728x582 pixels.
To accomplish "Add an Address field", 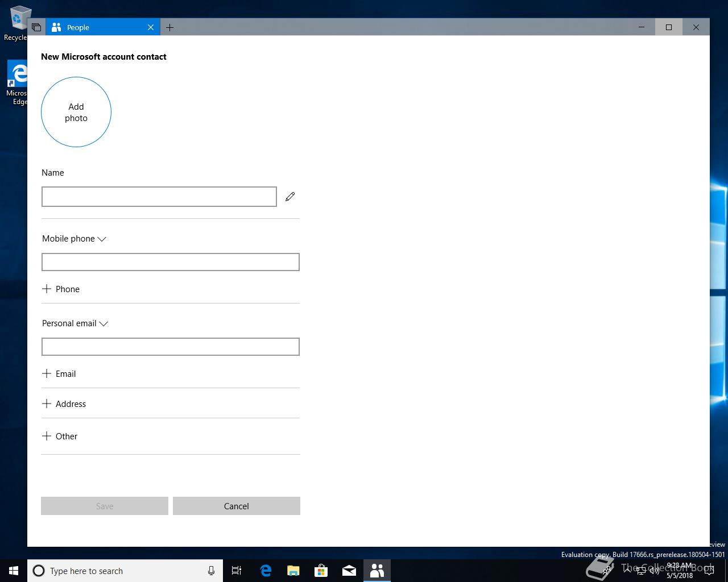I will pyautogui.click(x=64, y=404).
